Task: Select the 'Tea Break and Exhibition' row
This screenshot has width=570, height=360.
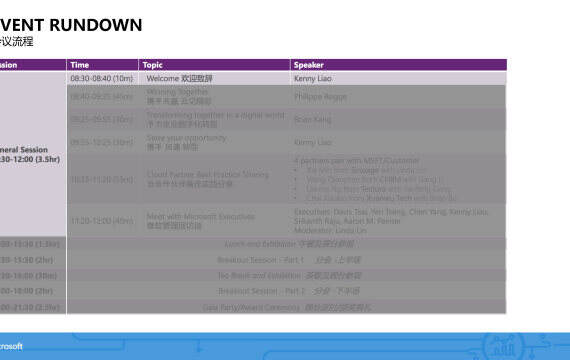Action: 286,276
